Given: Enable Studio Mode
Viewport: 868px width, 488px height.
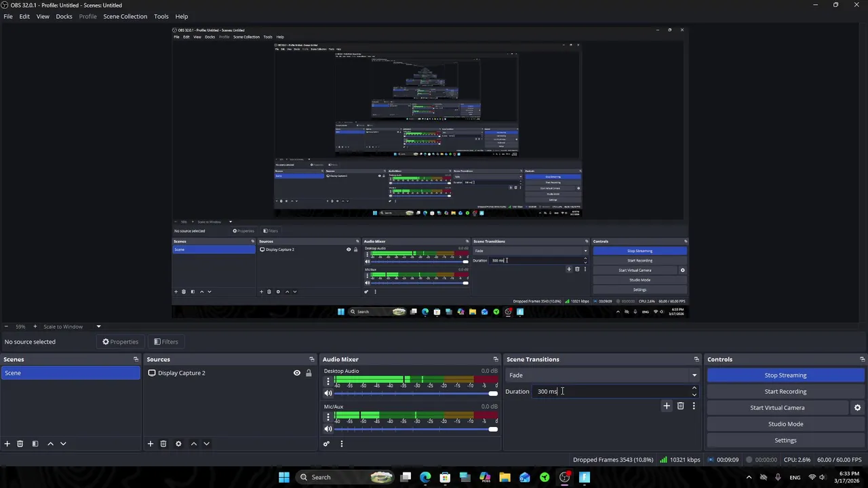Looking at the screenshot, I should pos(785,424).
